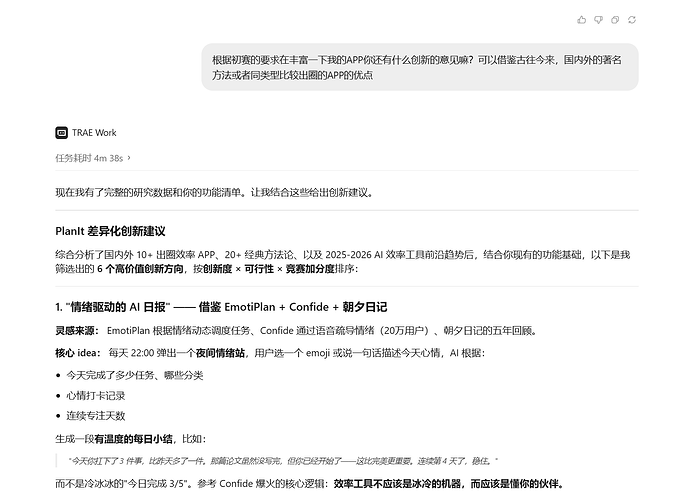
Task: Expand the 任务耗时 4m 38s details
Action: point(93,158)
